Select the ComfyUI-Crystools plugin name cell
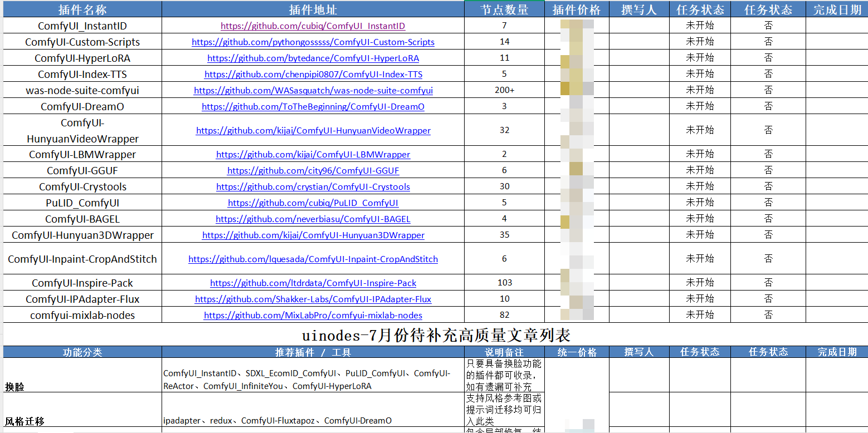The height and width of the screenshot is (433, 868). tap(82, 187)
